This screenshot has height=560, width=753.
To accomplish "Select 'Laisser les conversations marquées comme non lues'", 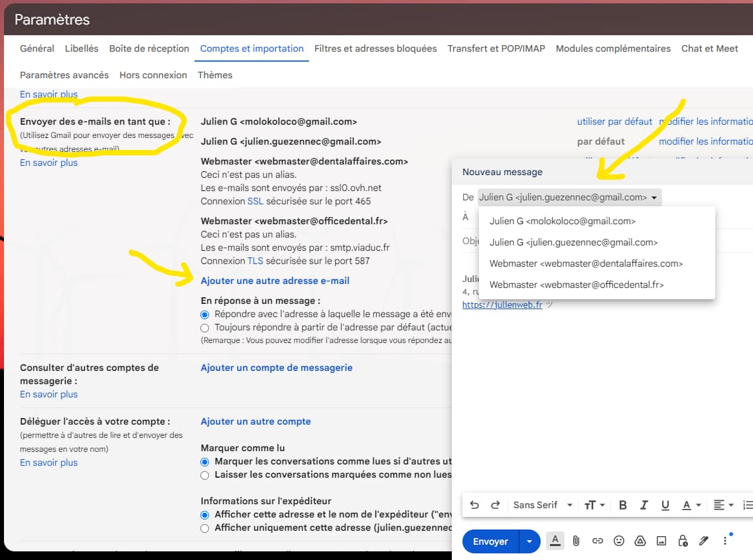I will click(x=205, y=475).
